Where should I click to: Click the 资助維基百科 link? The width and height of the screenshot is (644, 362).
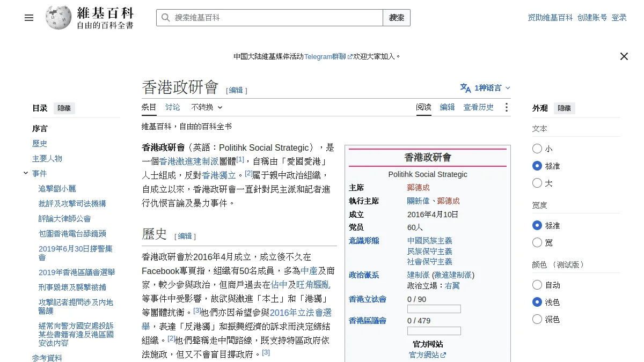click(x=550, y=18)
